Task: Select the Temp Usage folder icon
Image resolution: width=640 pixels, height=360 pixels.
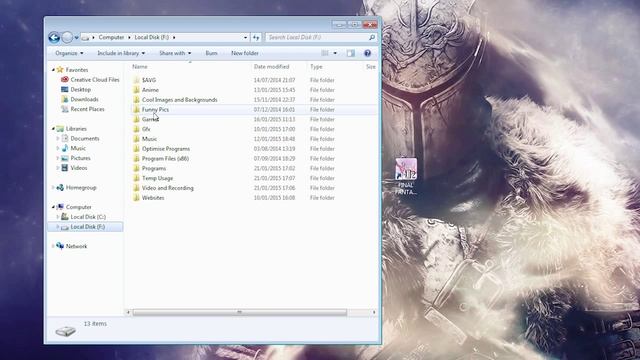Action: [136, 178]
